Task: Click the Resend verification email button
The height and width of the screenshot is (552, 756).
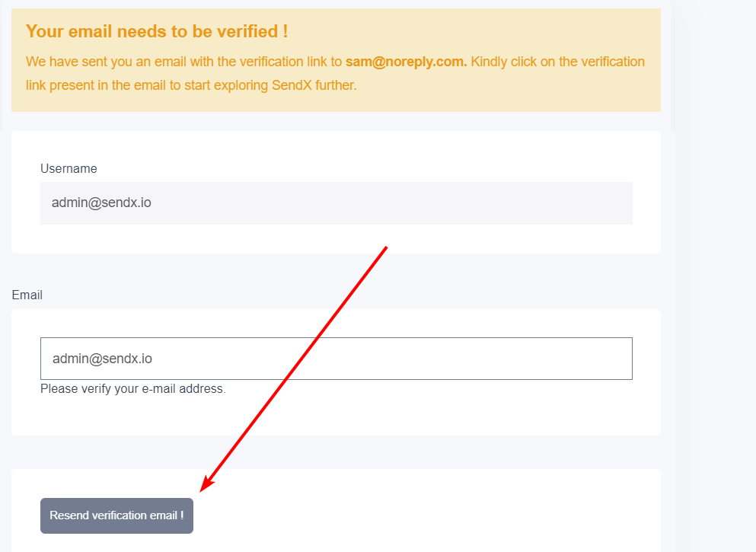Action: tap(116, 515)
